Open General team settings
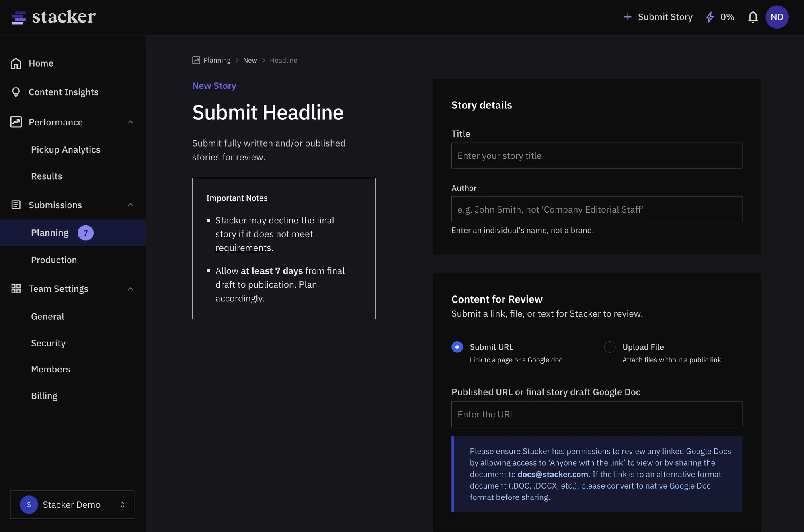 click(47, 317)
